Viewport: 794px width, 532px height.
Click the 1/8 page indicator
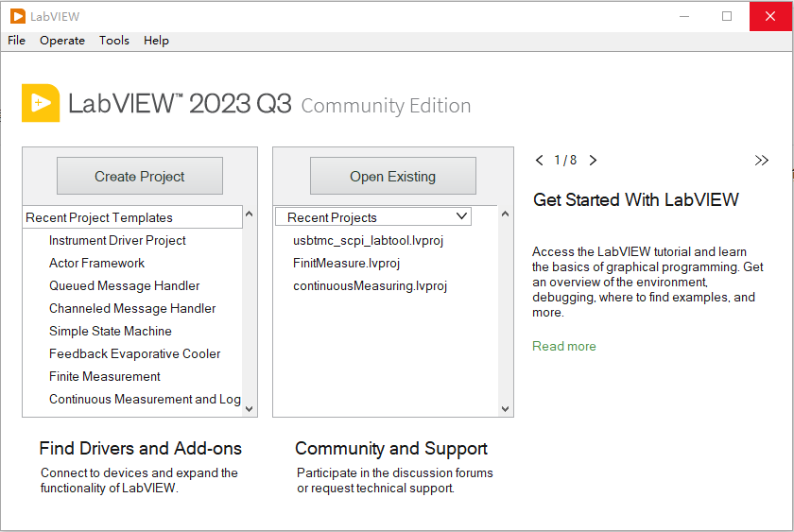[565, 161]
